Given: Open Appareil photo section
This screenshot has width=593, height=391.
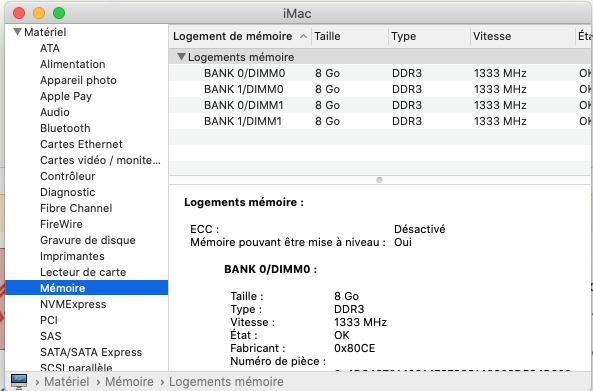Looking at the screenshot, I should (x=78, y=80).
